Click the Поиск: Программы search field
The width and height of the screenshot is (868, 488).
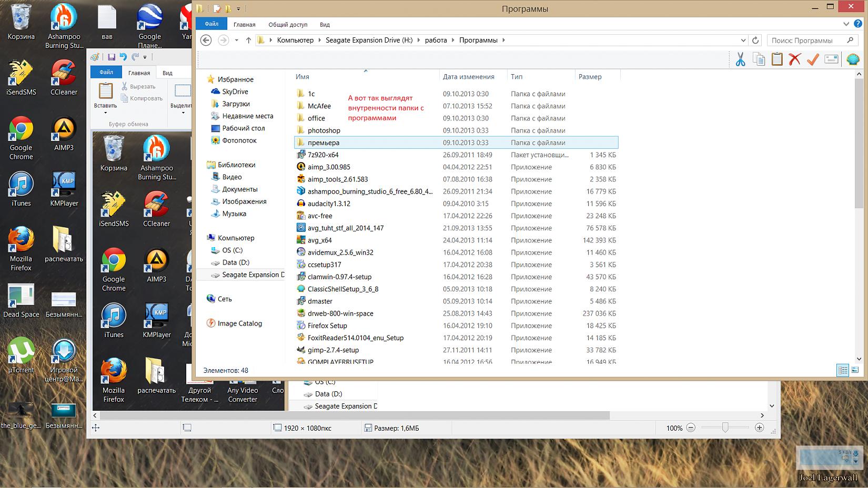coord(808,40)
